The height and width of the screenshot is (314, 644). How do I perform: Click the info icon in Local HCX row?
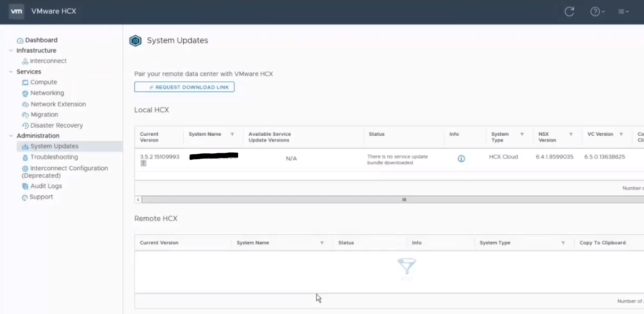tap(461, 159)
